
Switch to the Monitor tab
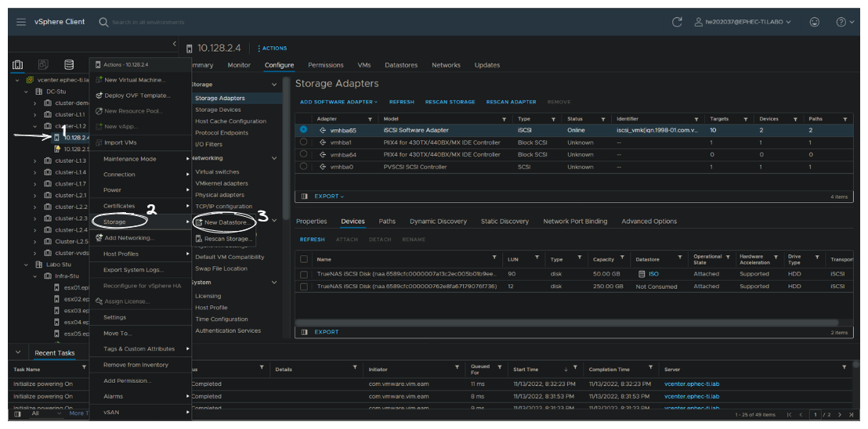[x=239, y=65]
